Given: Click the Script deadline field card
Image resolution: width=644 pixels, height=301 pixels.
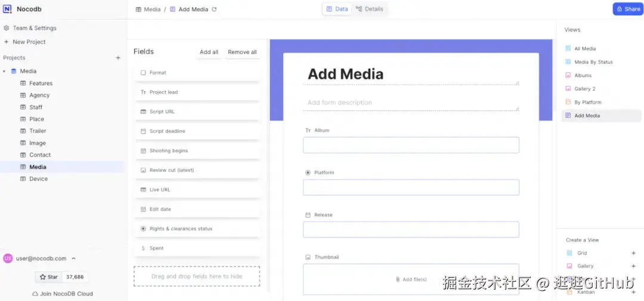Looking at the screenshot, I should pos(197,131).
